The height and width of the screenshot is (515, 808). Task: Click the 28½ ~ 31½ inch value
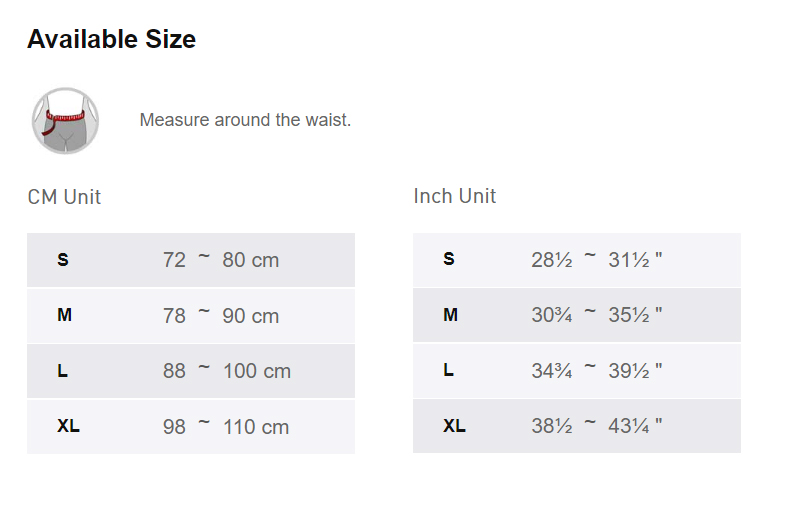pyautogui.click(x=596, y=260)
